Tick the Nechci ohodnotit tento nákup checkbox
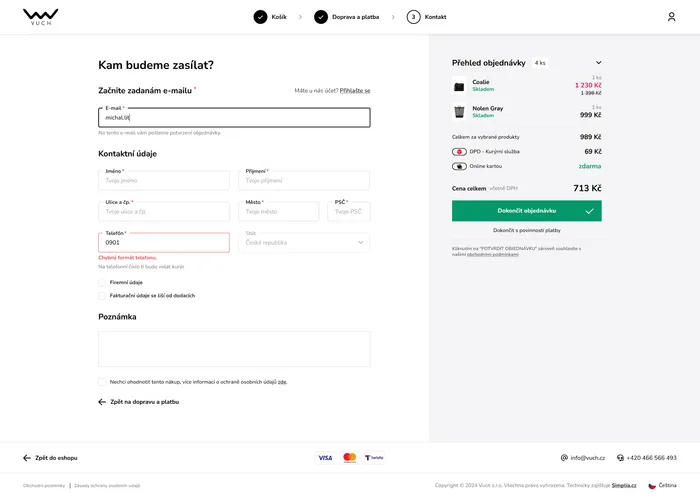 click(102, 382)
